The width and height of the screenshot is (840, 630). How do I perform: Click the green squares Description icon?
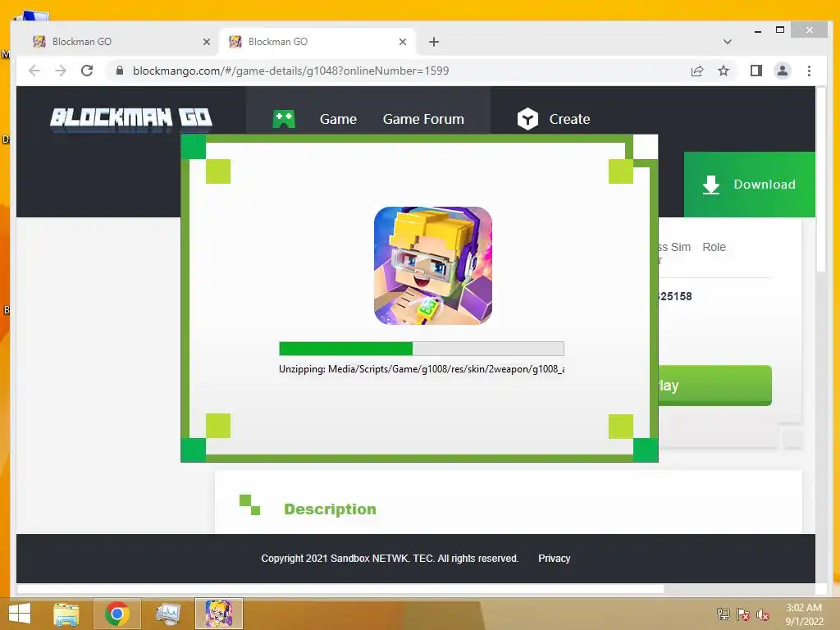coord(249,504)
